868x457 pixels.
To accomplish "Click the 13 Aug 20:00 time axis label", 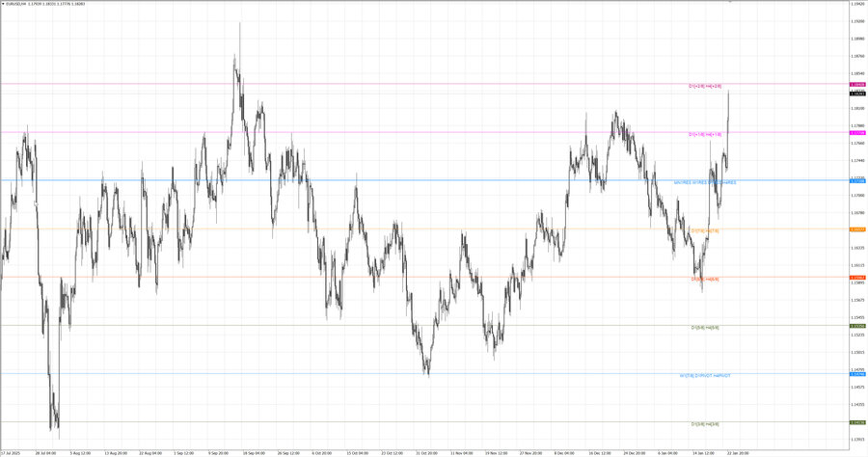I will click(115, 453).
